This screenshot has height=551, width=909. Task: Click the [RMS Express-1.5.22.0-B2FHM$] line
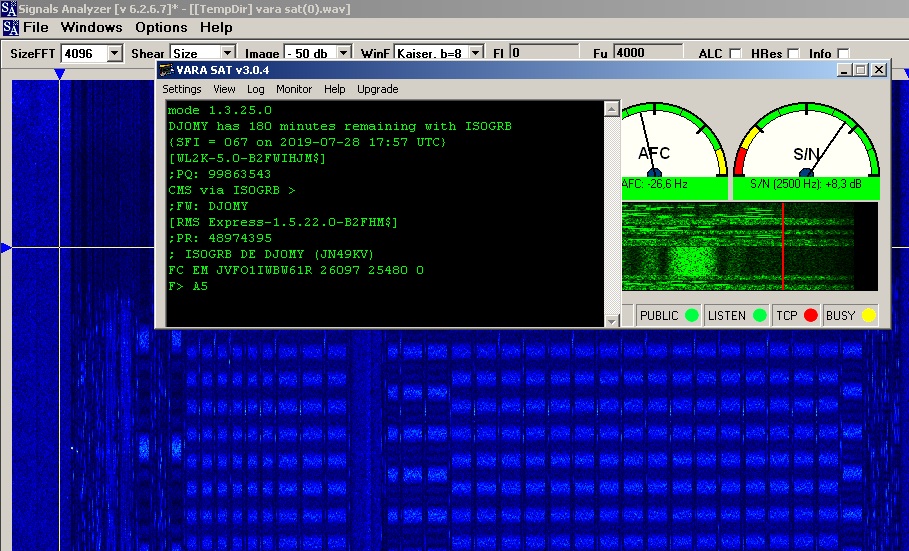pyautogui.click(x=283, y=222)
